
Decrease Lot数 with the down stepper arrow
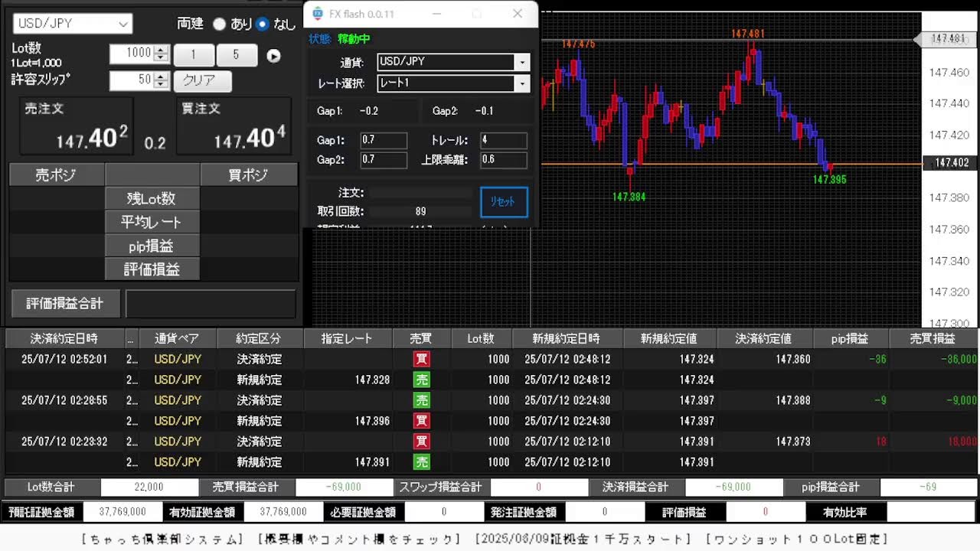coord(161,58)
